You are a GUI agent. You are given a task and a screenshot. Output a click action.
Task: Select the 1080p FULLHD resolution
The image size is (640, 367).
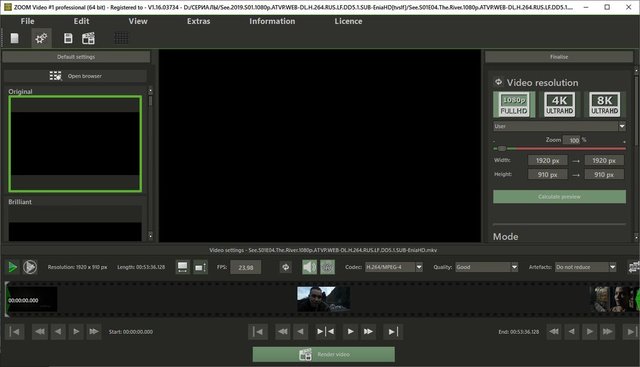pos(514,105)
